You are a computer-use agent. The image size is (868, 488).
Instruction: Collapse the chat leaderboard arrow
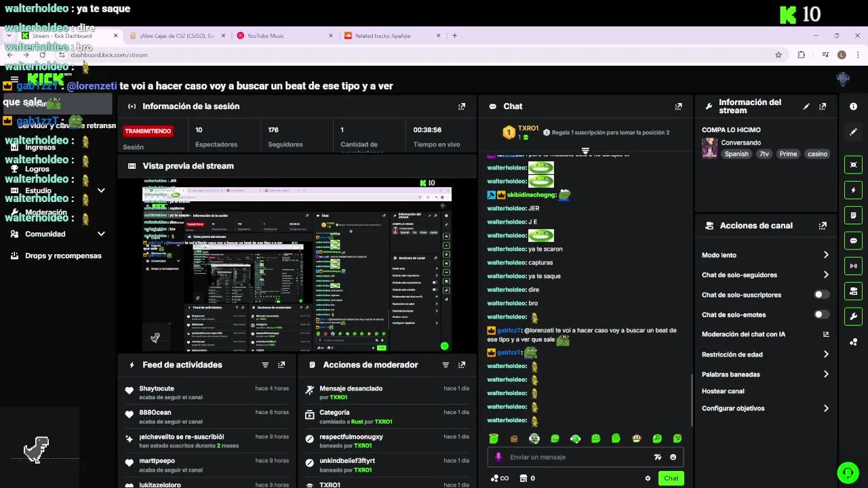coord(585,150)
